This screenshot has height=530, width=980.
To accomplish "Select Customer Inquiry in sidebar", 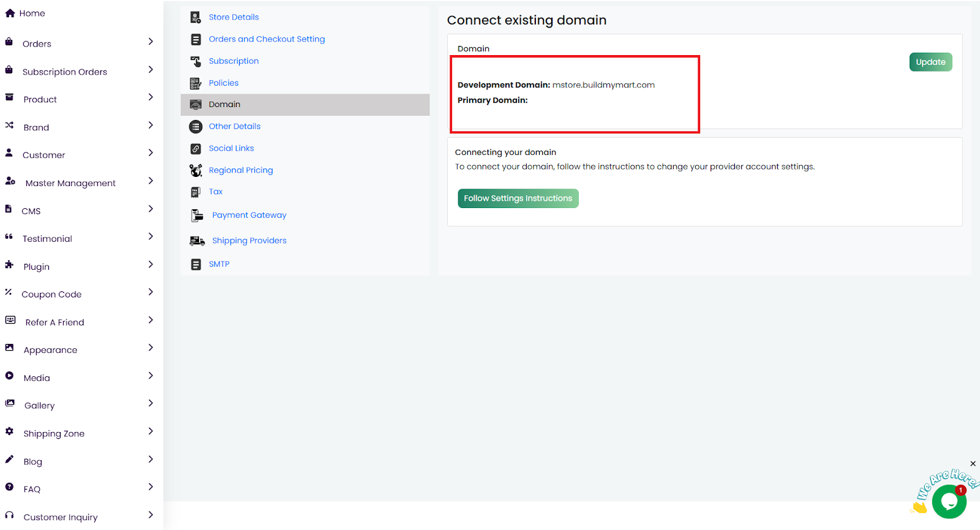I will tap(60, 517).
